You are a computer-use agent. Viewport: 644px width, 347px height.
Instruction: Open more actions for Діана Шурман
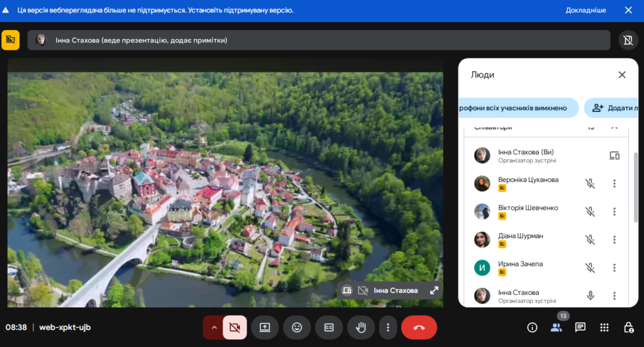point(614,240)
